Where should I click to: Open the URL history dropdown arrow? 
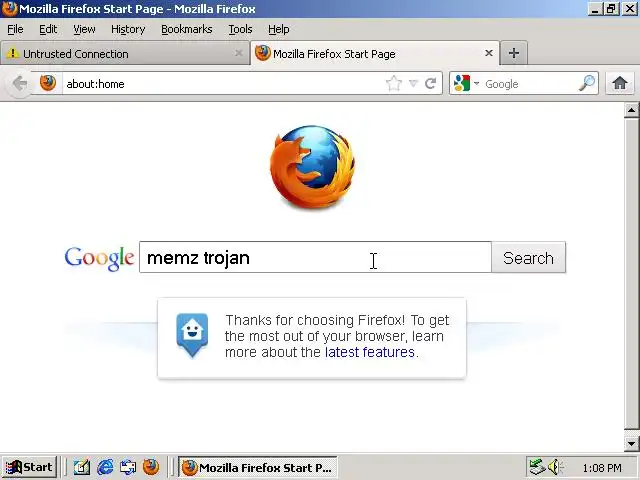(x=413, y=84)
